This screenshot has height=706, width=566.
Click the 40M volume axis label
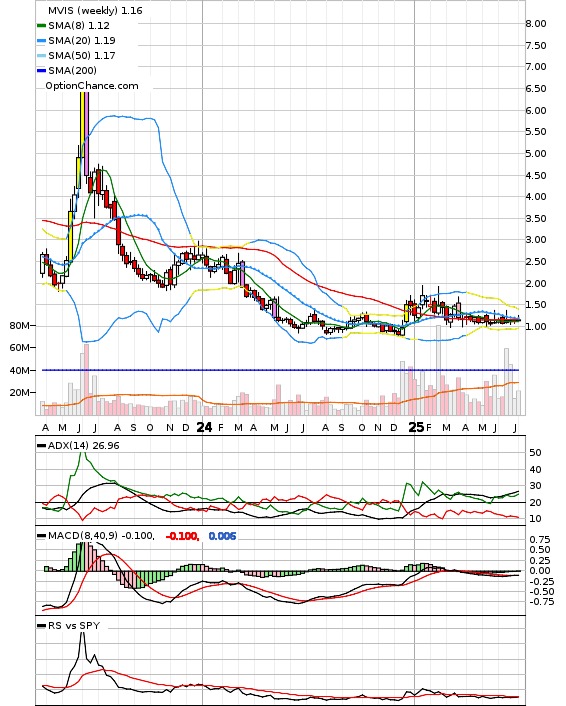point(20,370)
